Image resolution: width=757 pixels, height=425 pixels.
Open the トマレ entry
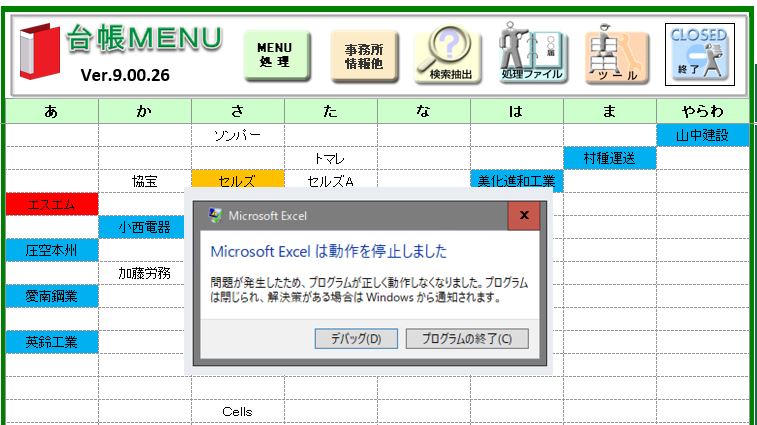(x=330, y=158)
